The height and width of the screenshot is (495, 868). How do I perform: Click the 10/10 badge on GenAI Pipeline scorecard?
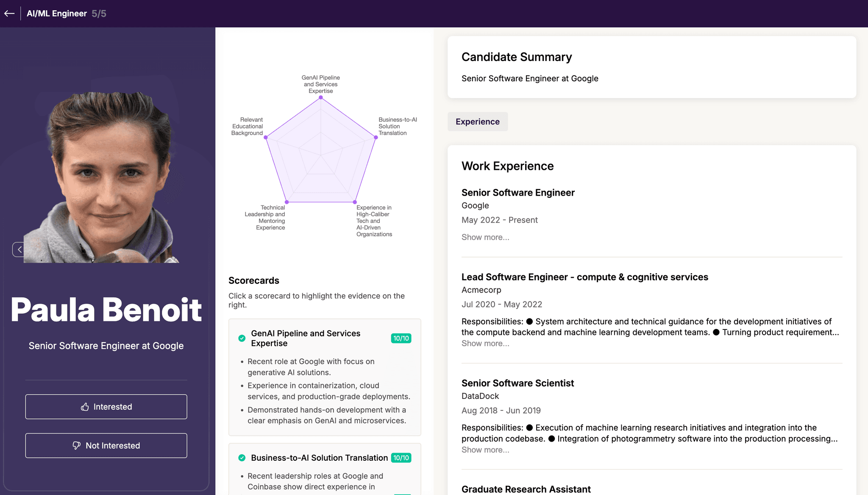tap(401, 338)
